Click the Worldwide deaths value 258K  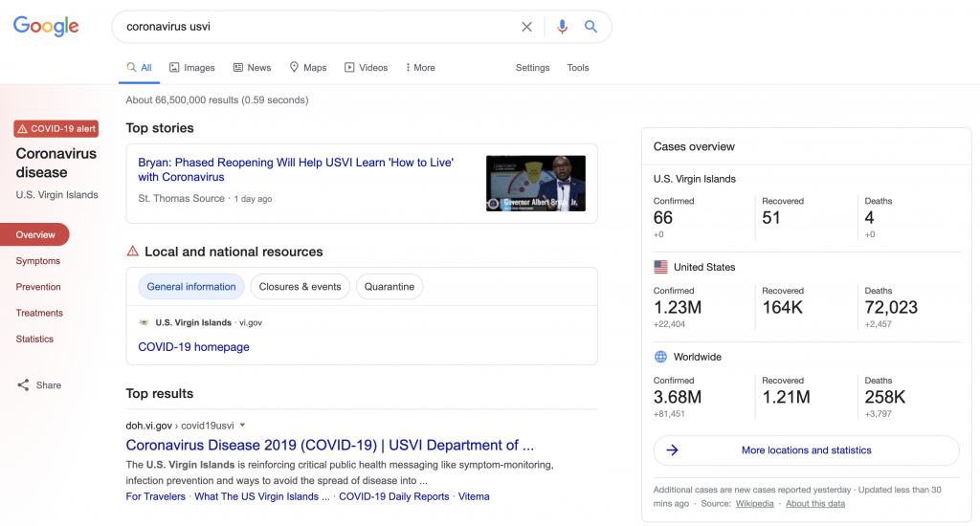[885, 397]
